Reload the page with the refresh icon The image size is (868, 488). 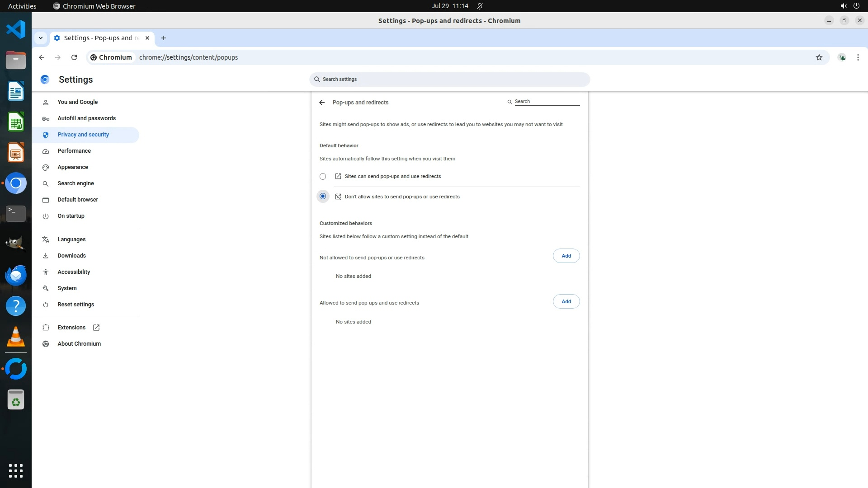[74, 57]
